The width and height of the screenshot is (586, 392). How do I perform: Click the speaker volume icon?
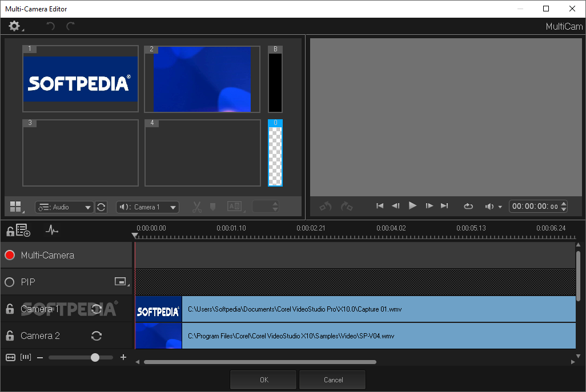[x=489, y=207]
